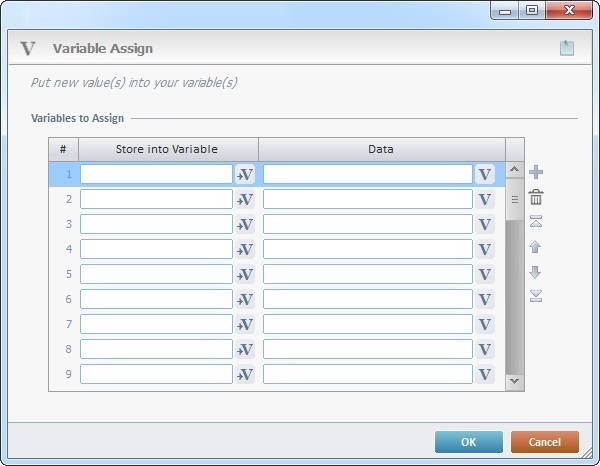The width and height of the screenshot is (600, 466).
Task: Insert variable into row 1 Data field
Action: pos(485,174)
